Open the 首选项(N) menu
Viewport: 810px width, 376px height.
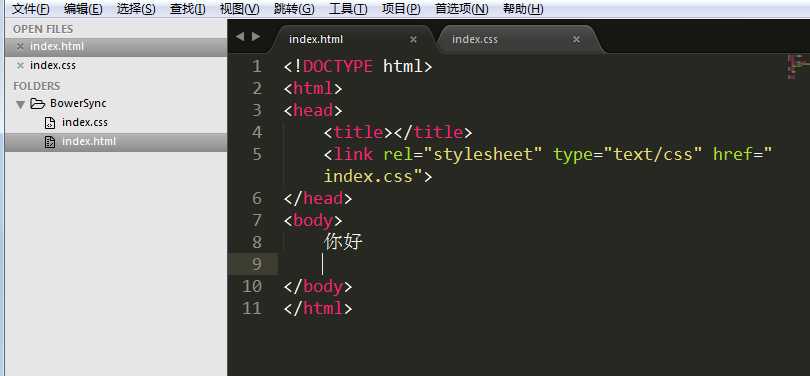click(x=461, y=9)
